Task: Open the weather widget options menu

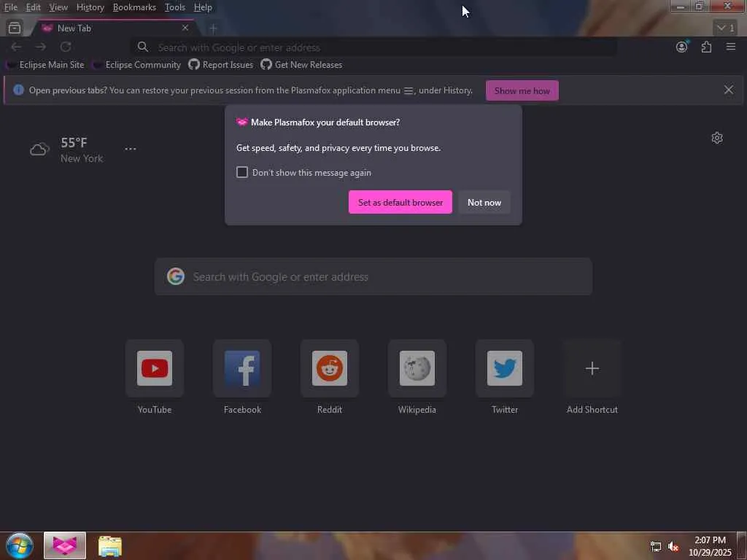Action: tap(131, 149)
